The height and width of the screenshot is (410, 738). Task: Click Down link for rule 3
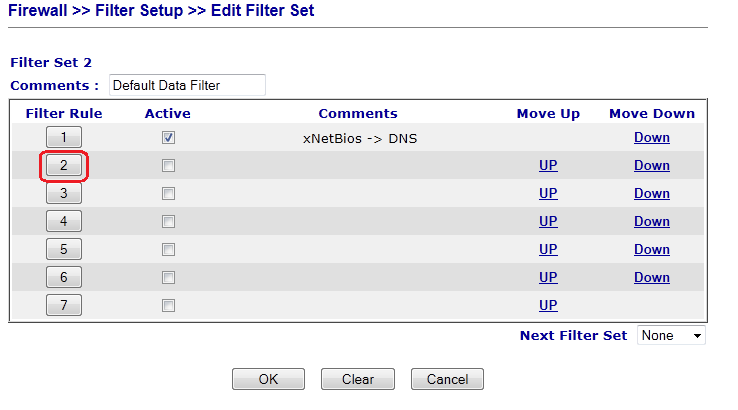point(651,194)
